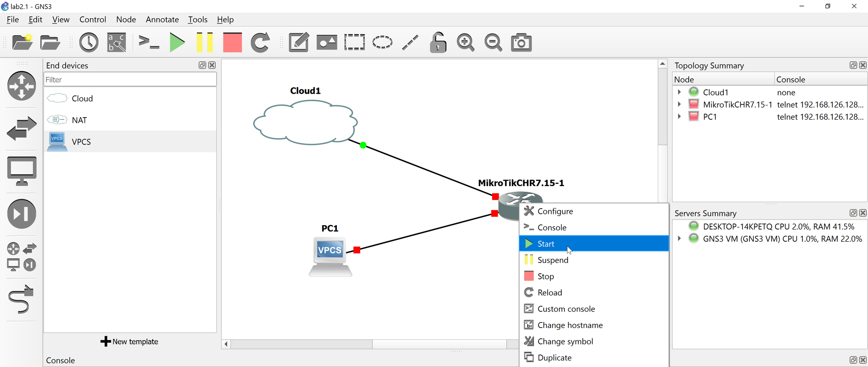Choose Reload from the context menu
868x367 pixels.
(x=594, y=292)
